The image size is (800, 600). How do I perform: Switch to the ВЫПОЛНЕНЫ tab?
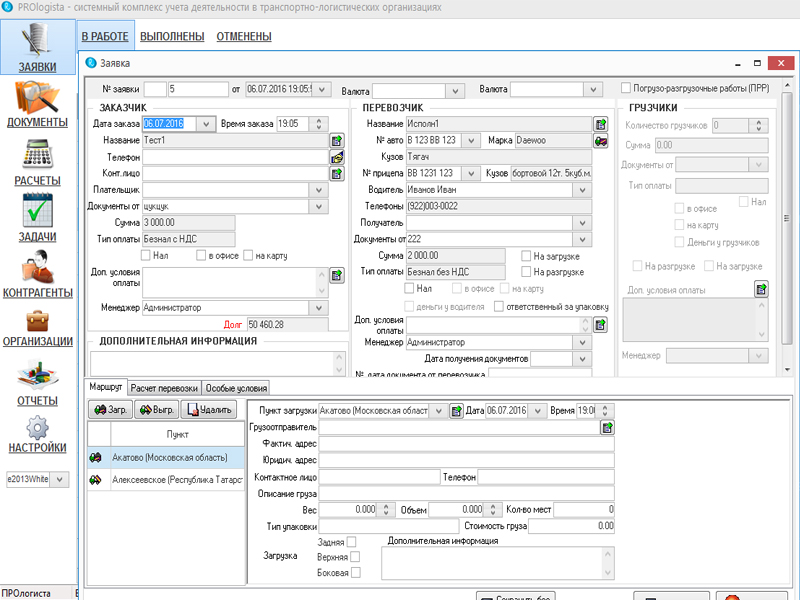[x=172, y=37]
